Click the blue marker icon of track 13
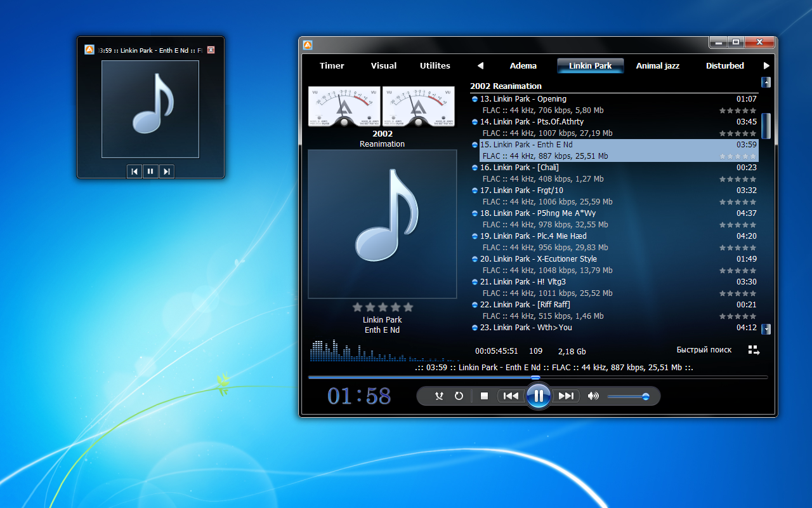812x508 pixels. pos(475,99)
